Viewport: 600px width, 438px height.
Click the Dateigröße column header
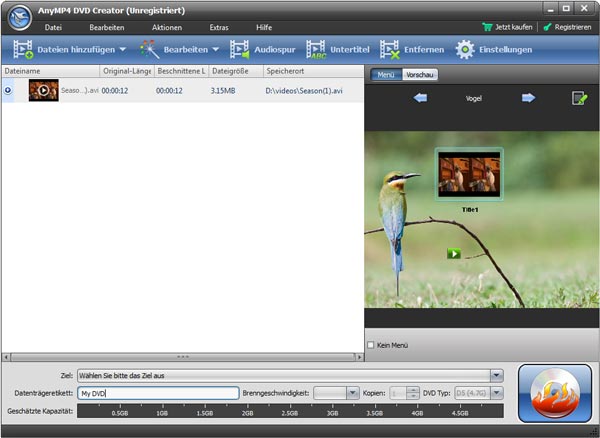click(x=236, y=71)
